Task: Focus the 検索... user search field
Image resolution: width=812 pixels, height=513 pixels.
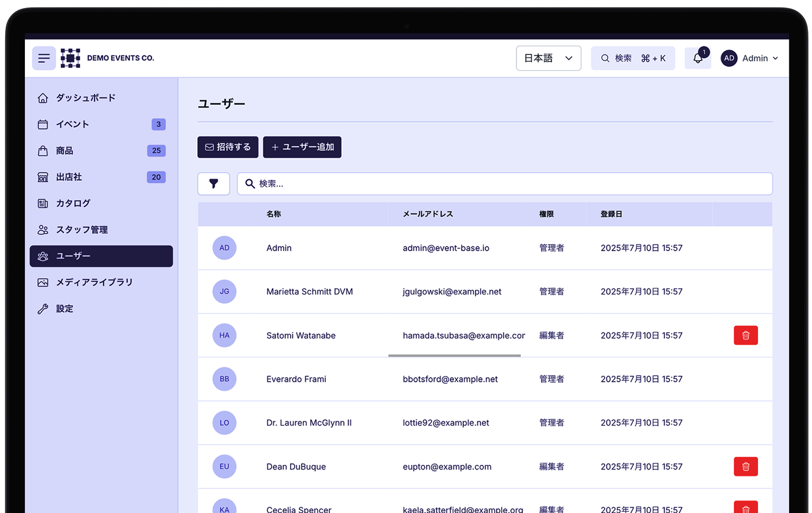Action: (505, 184)
